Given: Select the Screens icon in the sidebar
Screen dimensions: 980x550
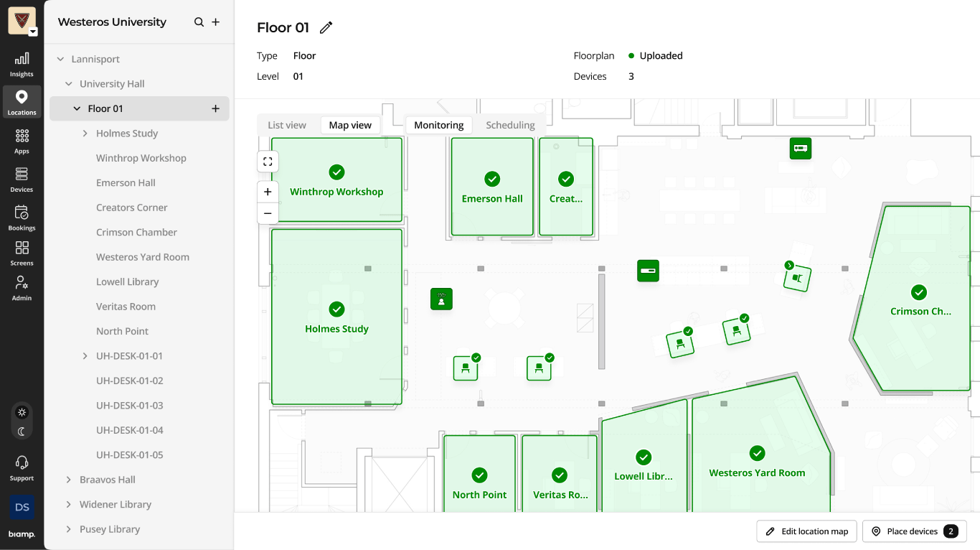Looking at the screenshot, I should [x=22, y=253].
